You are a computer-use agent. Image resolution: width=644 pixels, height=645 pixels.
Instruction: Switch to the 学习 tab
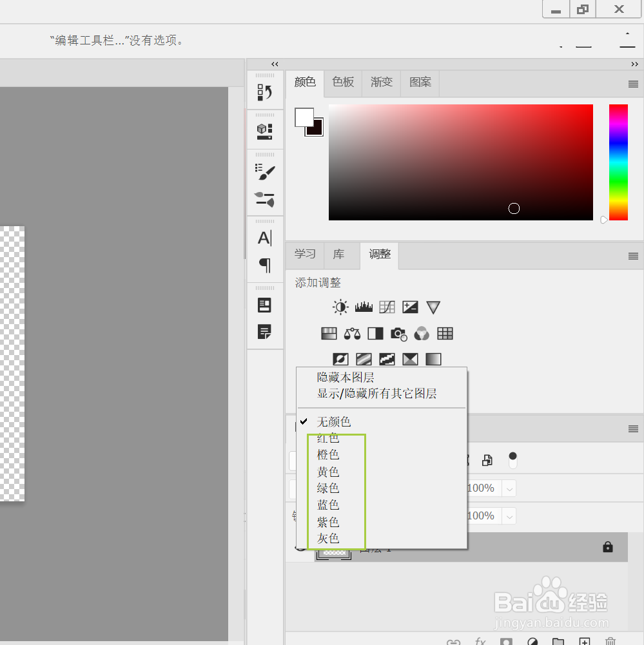(305, 255)
